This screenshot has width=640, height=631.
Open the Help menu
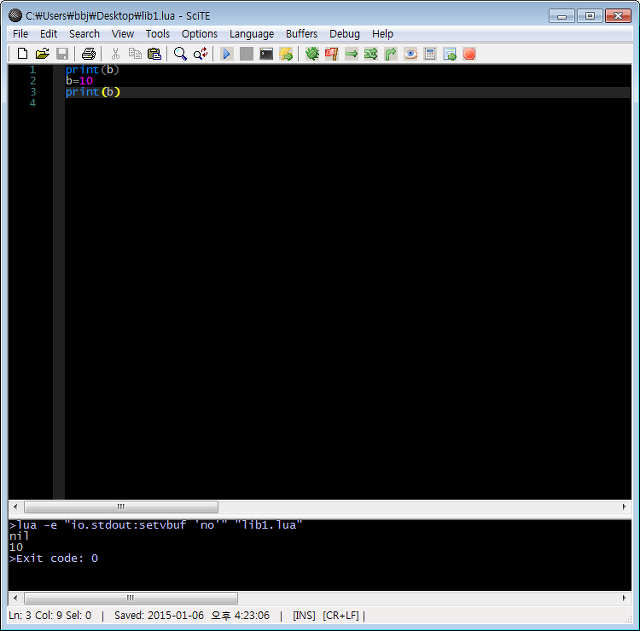pyautogui.click(x=382, y=34)
